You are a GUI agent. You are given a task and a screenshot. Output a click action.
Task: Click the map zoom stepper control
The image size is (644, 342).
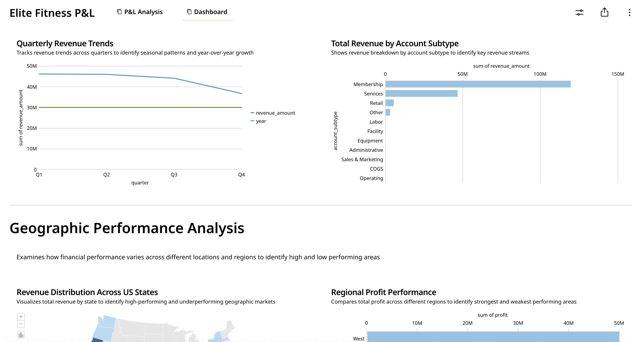21,320
